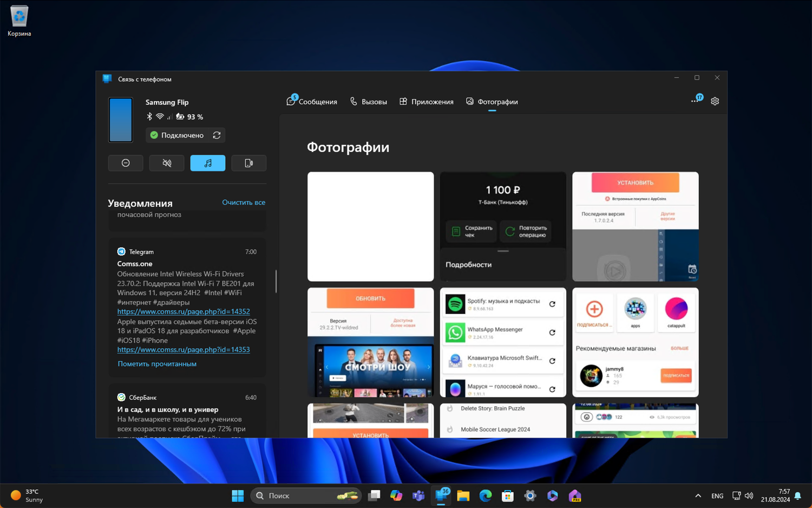This screenshot has height=508, width=812.
Task: Open the more options menu with badge 17
Action: (696, 100)
